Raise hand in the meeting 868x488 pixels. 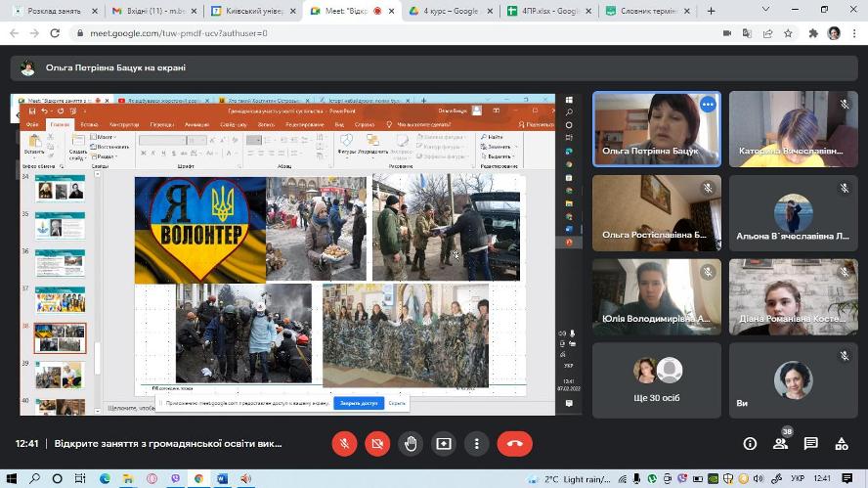point(411,443)
